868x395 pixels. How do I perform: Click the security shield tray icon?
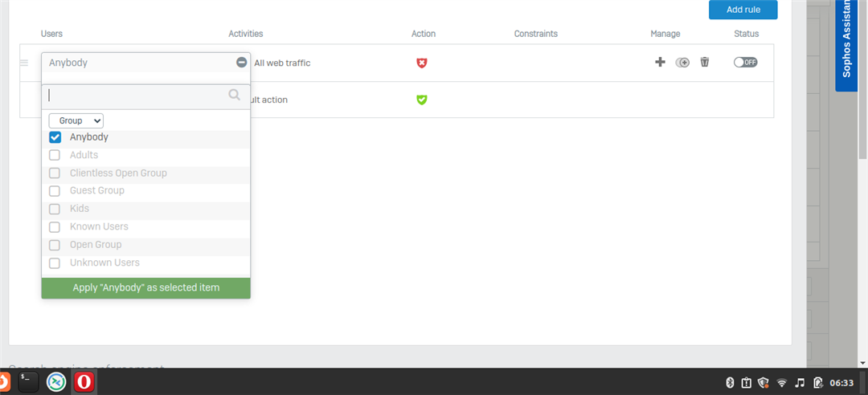pyautogui.click(x=764, y=382)
